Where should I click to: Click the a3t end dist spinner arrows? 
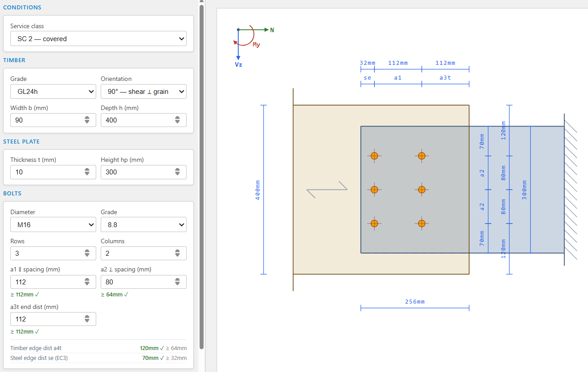point(87,319)
